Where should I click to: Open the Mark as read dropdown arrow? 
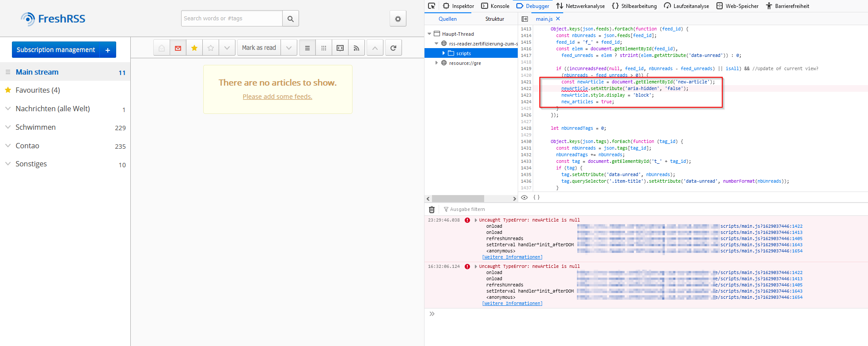point(289,48)
